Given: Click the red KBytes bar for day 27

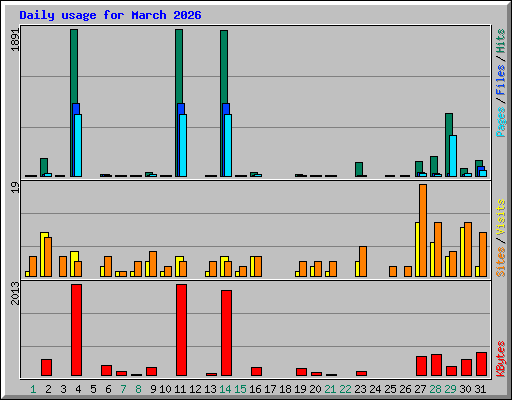Looking at the screenshot, I should [421, 366].
